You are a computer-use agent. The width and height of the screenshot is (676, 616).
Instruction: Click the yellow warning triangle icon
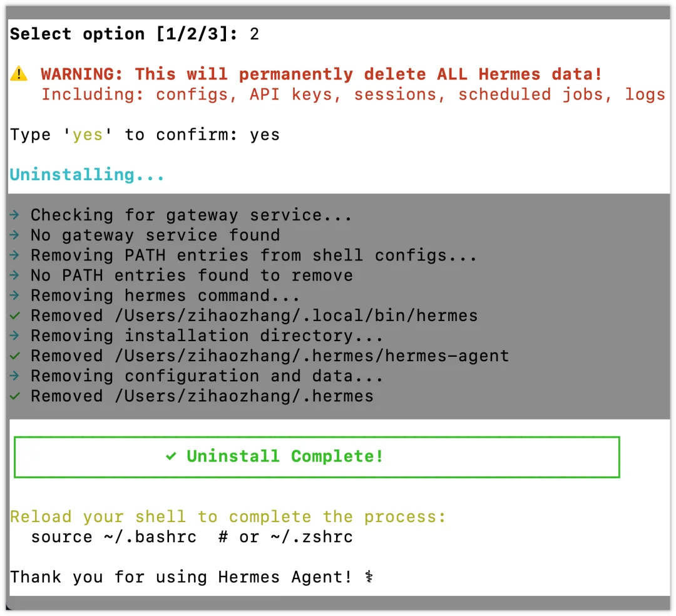(19, 74)
